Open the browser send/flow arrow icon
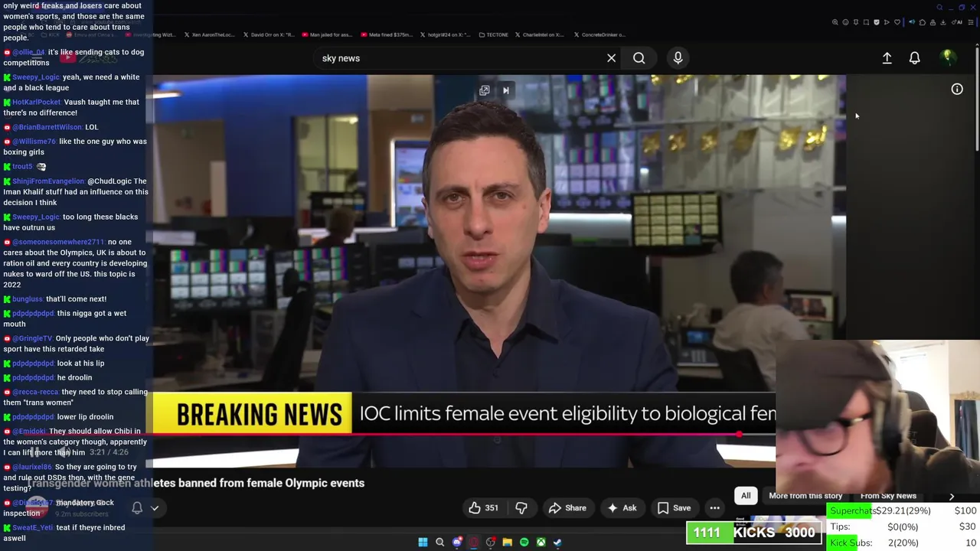 coord(887,22)
